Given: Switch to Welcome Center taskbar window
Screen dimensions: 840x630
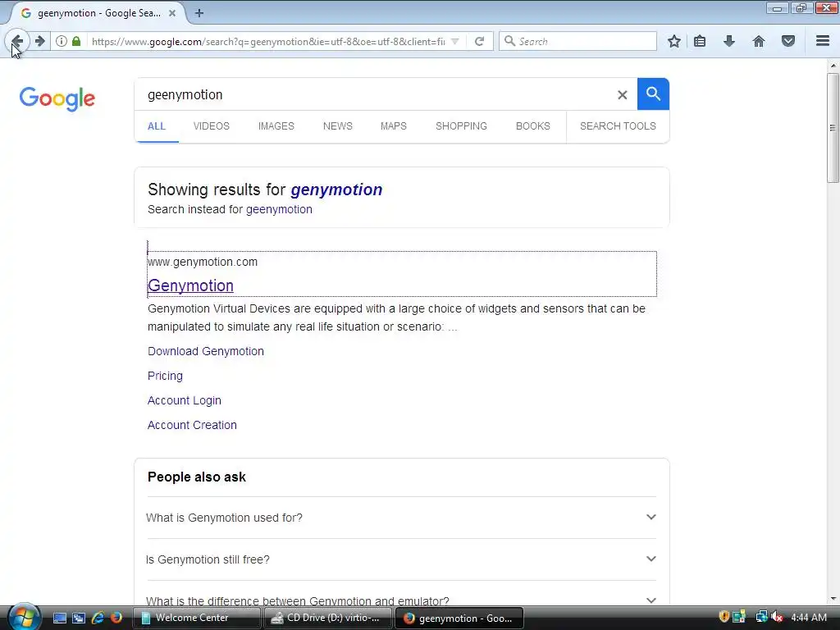Looking at the screenshot, I should pyautogui.click(x=196, y=619).
